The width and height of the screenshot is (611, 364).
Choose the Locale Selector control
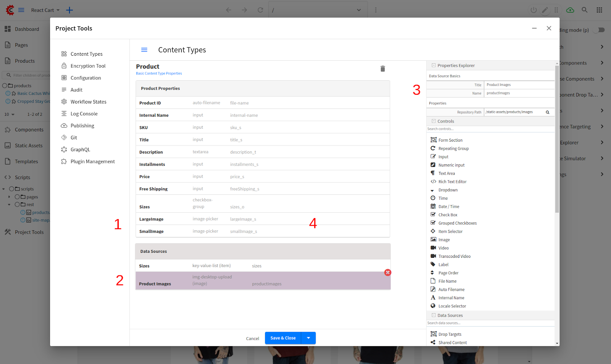coord(452,306)
